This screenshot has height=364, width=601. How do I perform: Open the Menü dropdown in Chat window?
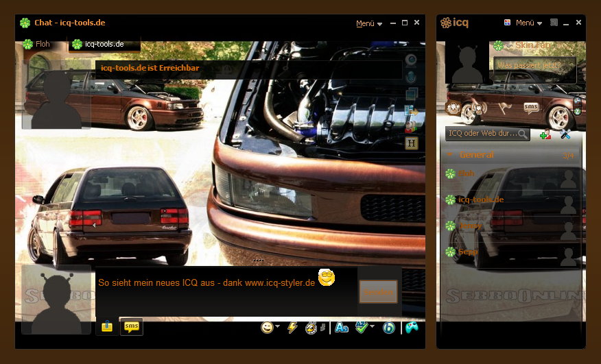(x=369, y=23)
